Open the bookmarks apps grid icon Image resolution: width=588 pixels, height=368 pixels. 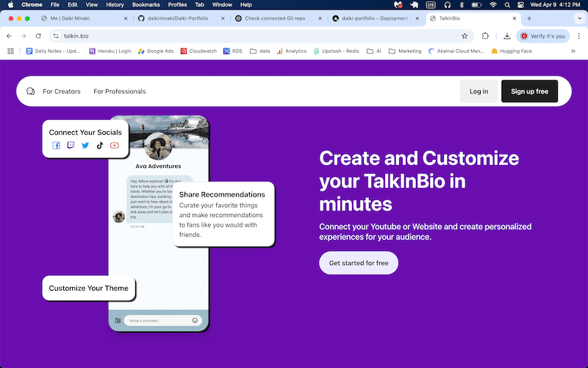pos(10,51)
